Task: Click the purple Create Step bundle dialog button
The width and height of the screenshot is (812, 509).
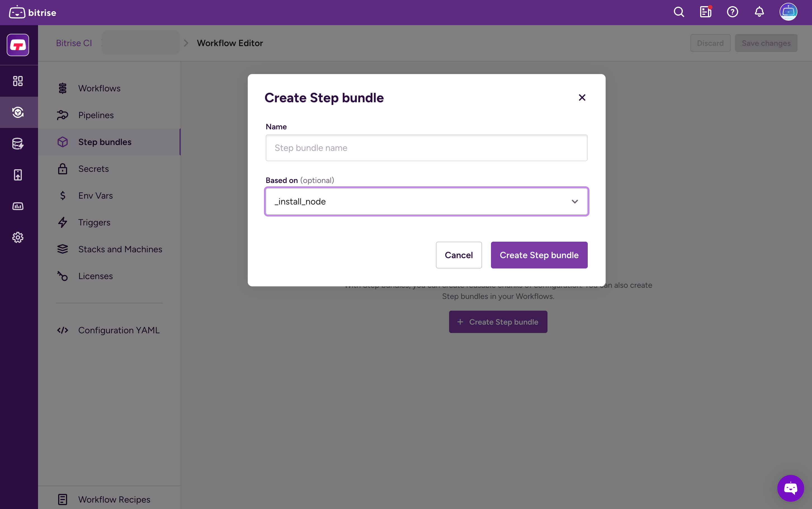Action: 539,255
